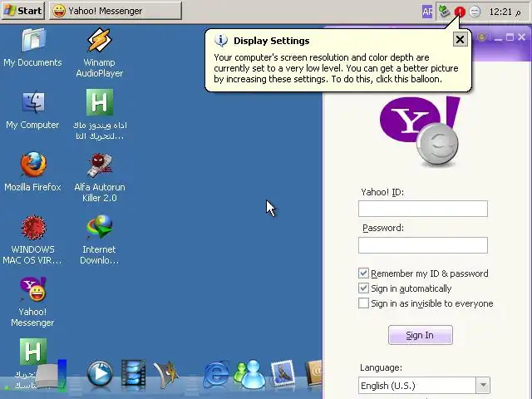Open the Mail stamp dock icon

coord(283,373)
